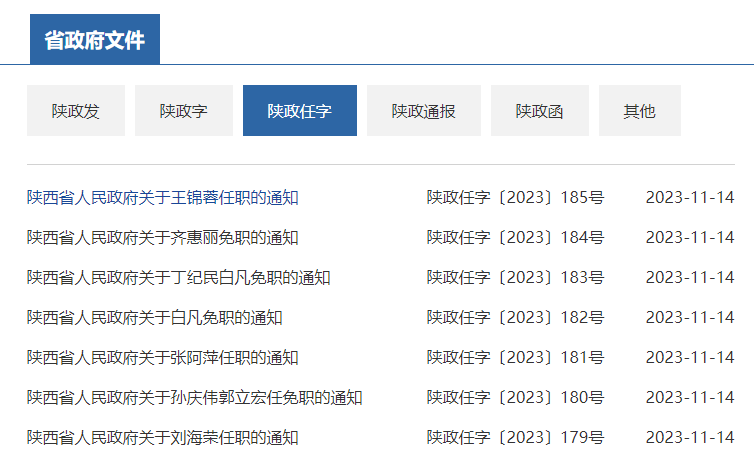
Task: Click document number 陕政任字〔2023〕185号
Action: click(515, 197)
